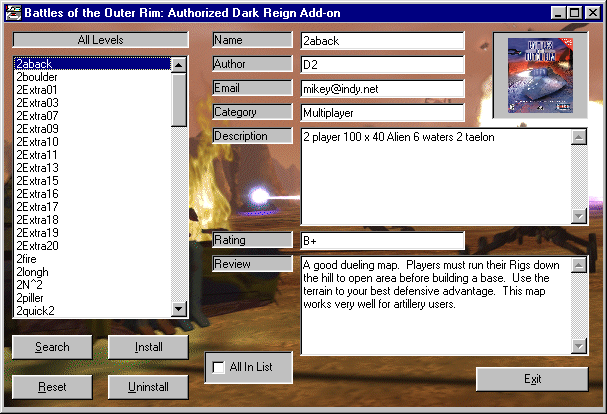The image size is (607, 414).
Task: Click the app icon in title bar
Action: [14, 13]
